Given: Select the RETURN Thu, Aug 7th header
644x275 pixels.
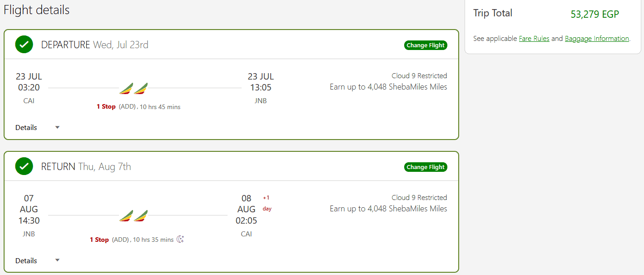Looking at the screenshot, I should tap(86, 166).
